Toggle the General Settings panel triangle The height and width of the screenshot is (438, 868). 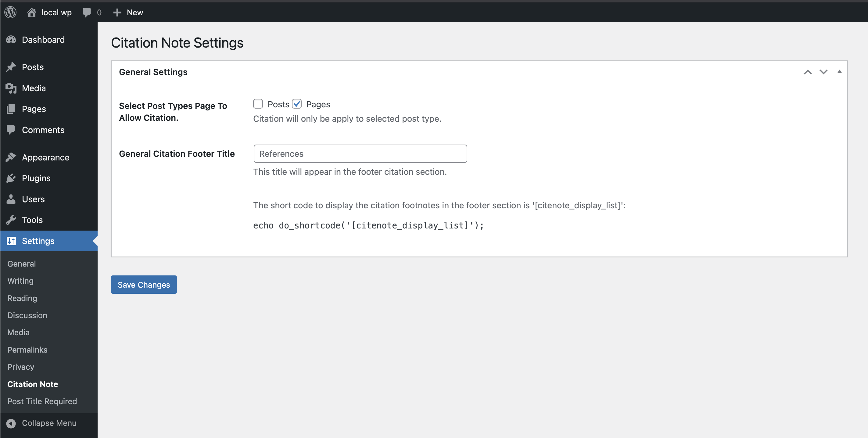839,72
